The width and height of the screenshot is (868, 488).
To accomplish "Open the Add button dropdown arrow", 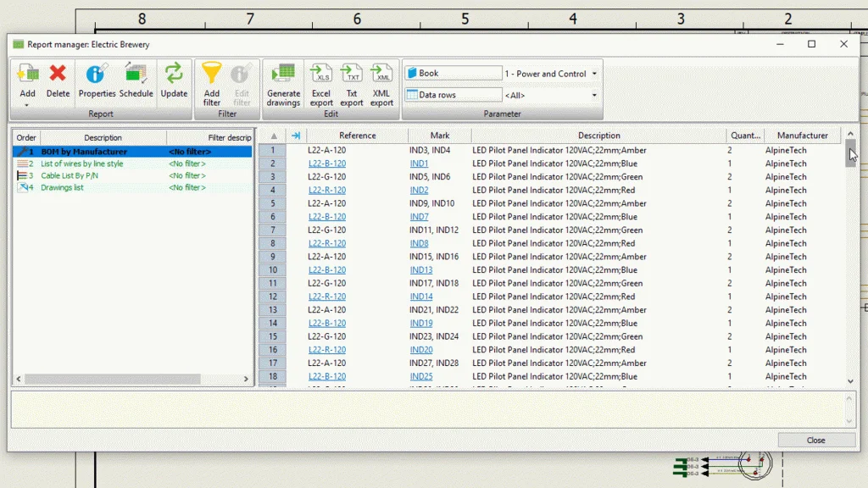I will pyautogui.click(x=27, y=105).
